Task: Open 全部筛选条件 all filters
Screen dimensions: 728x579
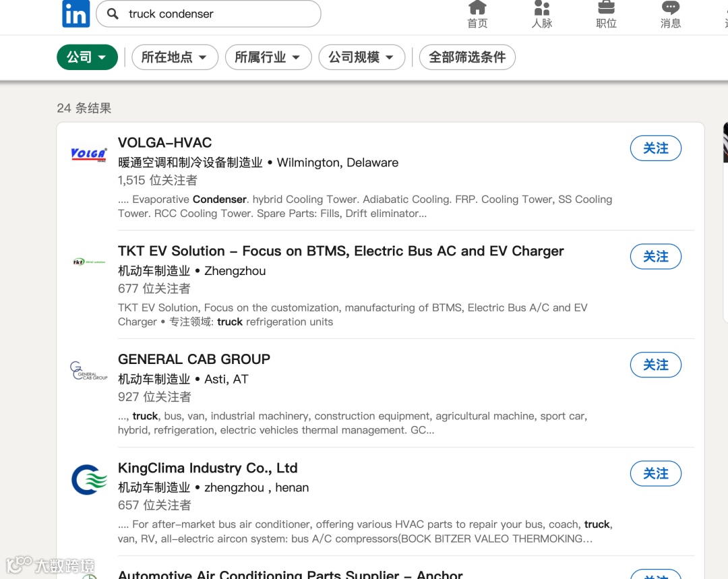Action: click(x=467, y=57)
